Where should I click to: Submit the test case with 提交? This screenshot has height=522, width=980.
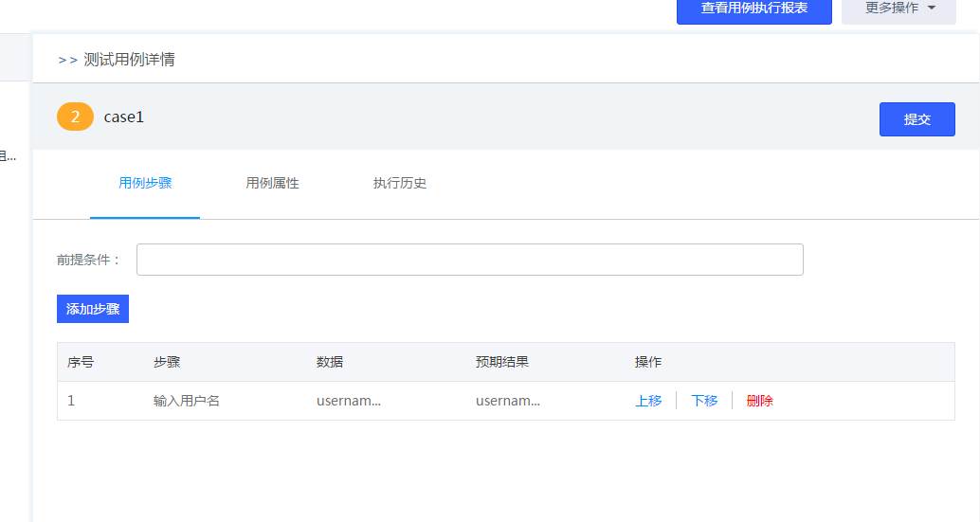[x=916, y=119]
